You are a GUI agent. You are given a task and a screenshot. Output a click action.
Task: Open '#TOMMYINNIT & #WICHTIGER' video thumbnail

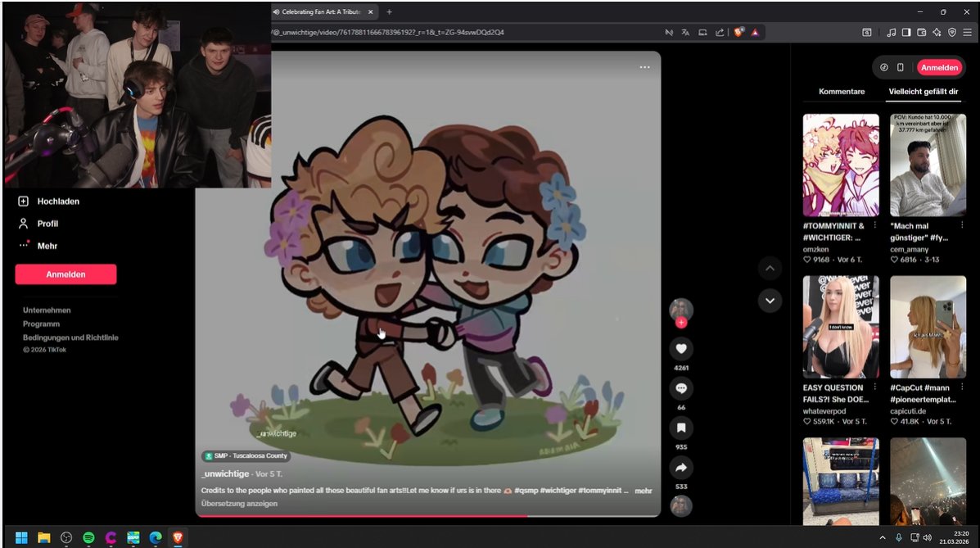click(841, 165)
